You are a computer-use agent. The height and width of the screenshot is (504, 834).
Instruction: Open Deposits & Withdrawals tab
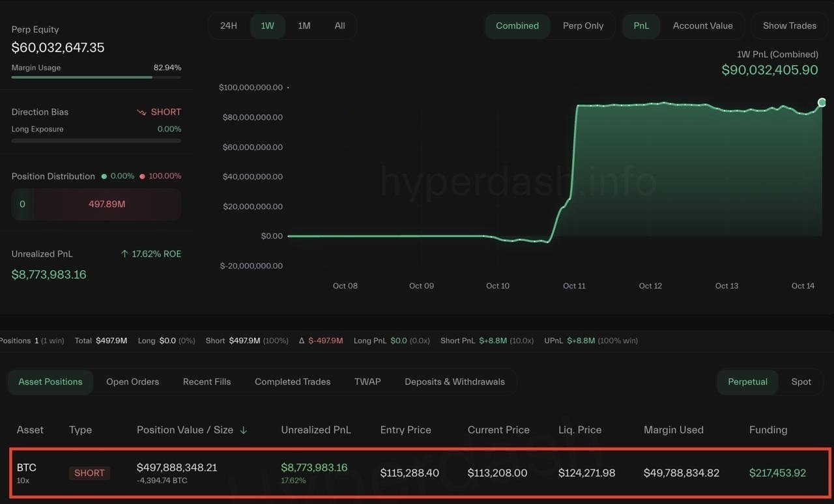(x=454, y=382)
